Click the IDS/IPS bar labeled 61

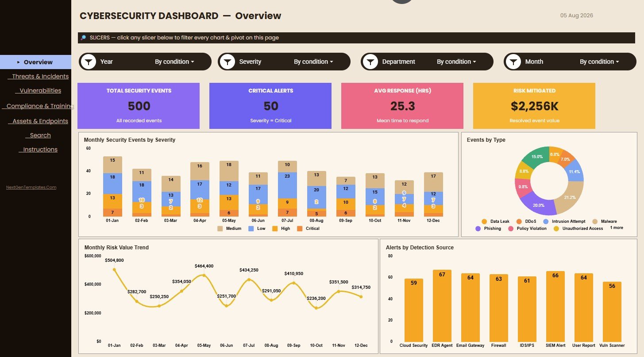(527, 309)
